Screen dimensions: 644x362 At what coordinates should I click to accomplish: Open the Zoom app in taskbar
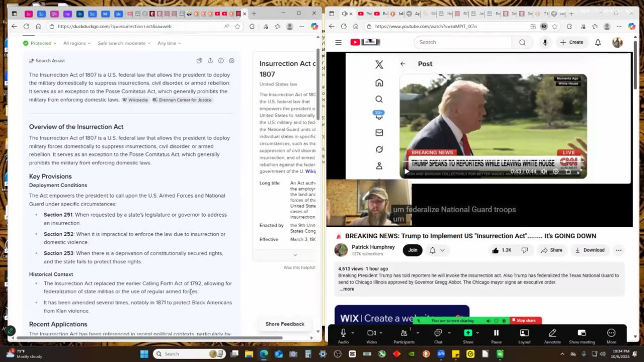click(441, 354)
